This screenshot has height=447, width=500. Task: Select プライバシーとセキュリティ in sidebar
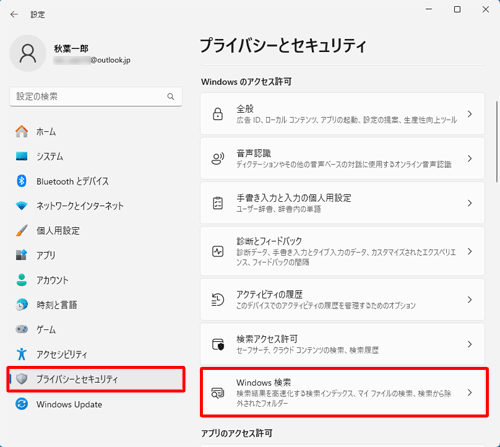[x=96, y=379]
